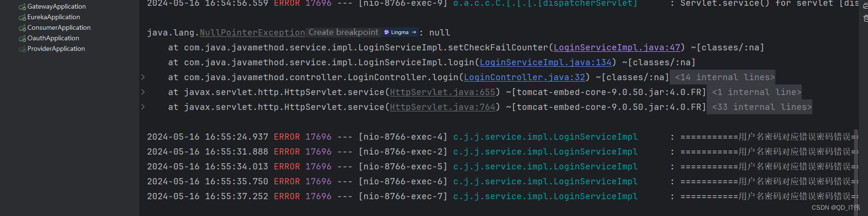This screenshot has height=216, width=868.
Task: Click log line timestamped 16:55:35.750
Action: click(503, 181)
